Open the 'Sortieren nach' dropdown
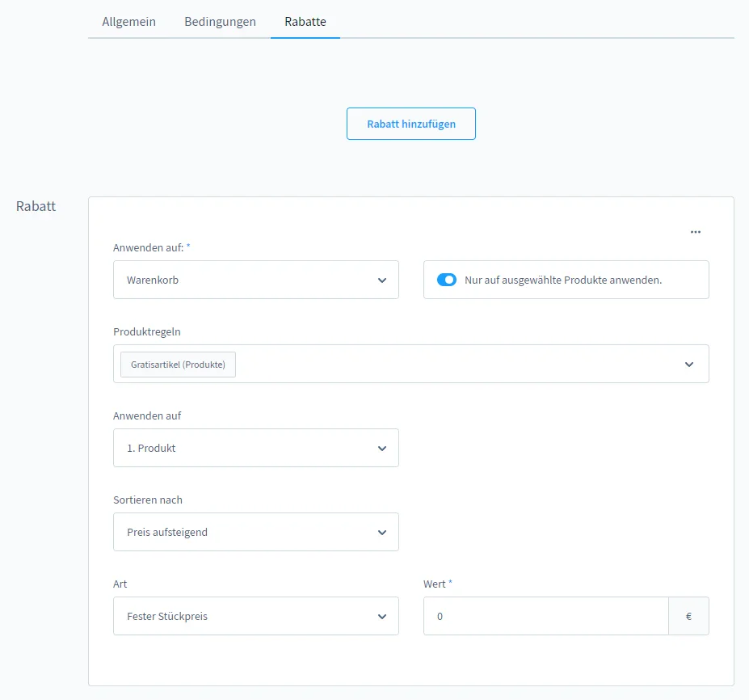The height and width of the screenshot is (700, 749). pos(256,533)
